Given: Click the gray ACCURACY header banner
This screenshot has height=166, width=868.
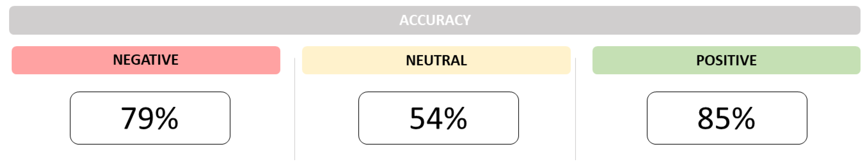Looking at the screenshot, I should click(x=435, y=20).
